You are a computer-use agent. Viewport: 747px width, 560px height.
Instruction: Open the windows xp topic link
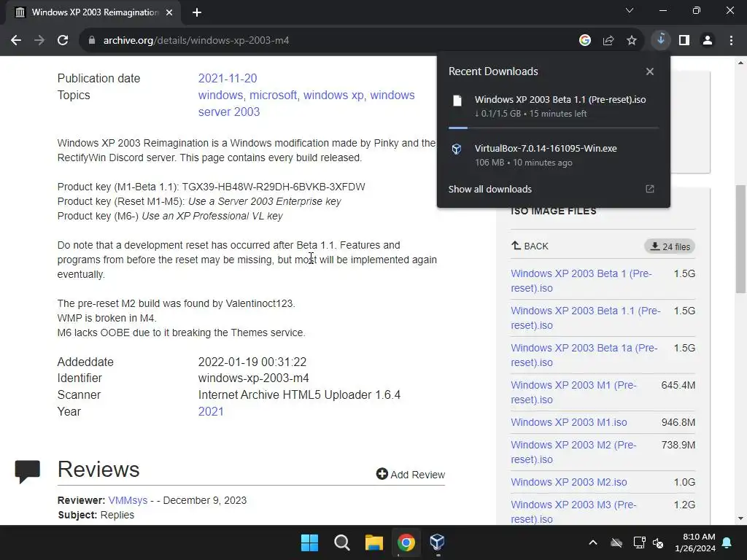(x=333, y=96)
